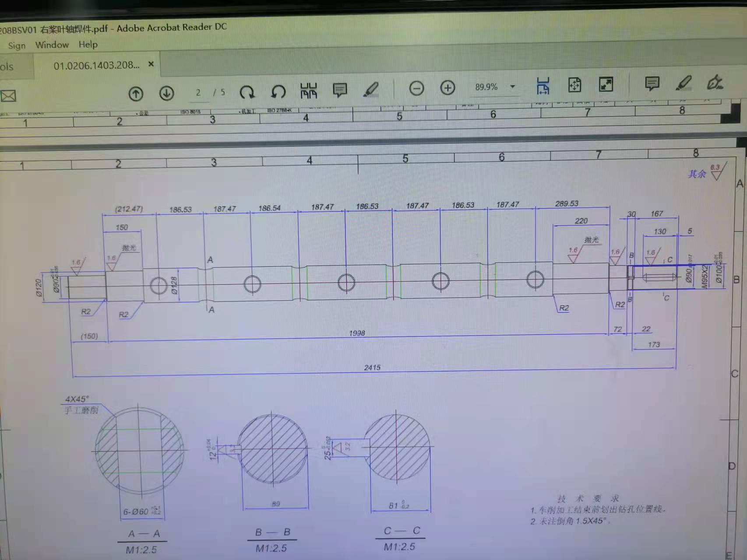
Task: Click the zoom in plus button
Action: click(x=447, y=88)
